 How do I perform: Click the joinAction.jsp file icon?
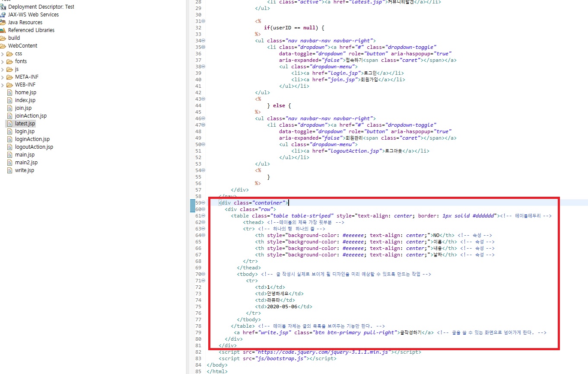click(x=10, y=116)
